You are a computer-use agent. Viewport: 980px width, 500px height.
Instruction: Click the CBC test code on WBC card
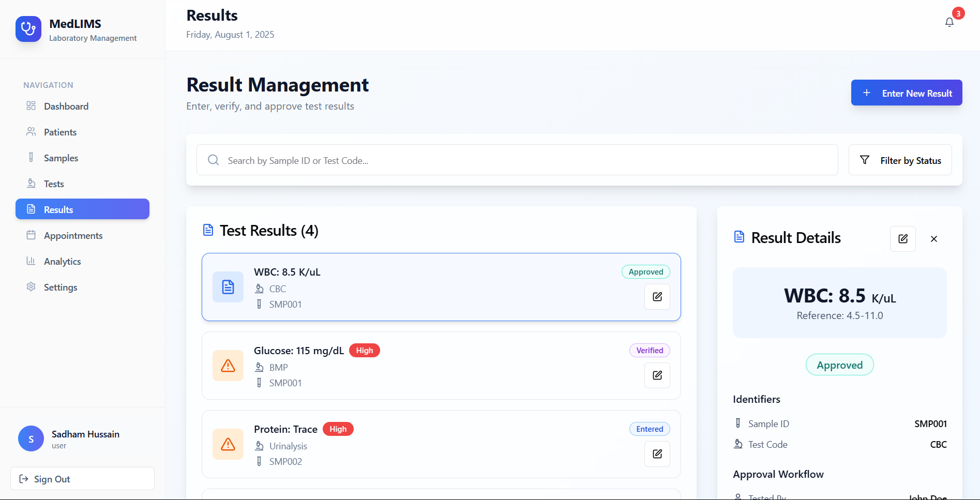point(278,289)
